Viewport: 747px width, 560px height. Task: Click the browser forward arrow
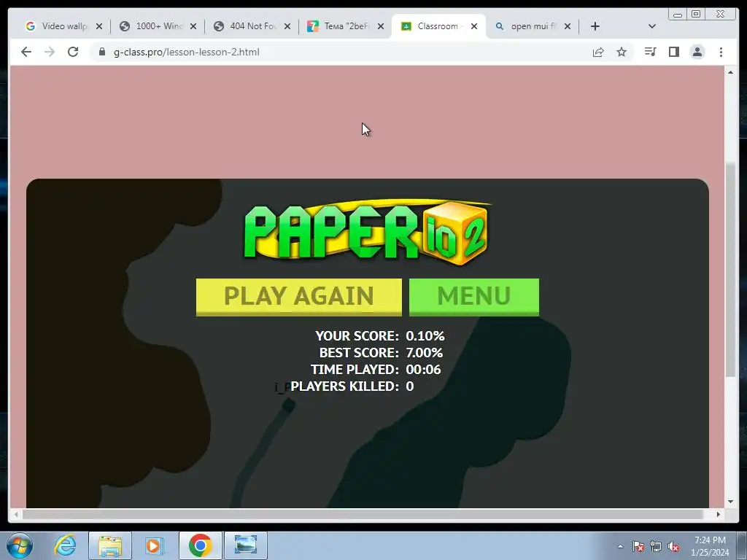50,52
